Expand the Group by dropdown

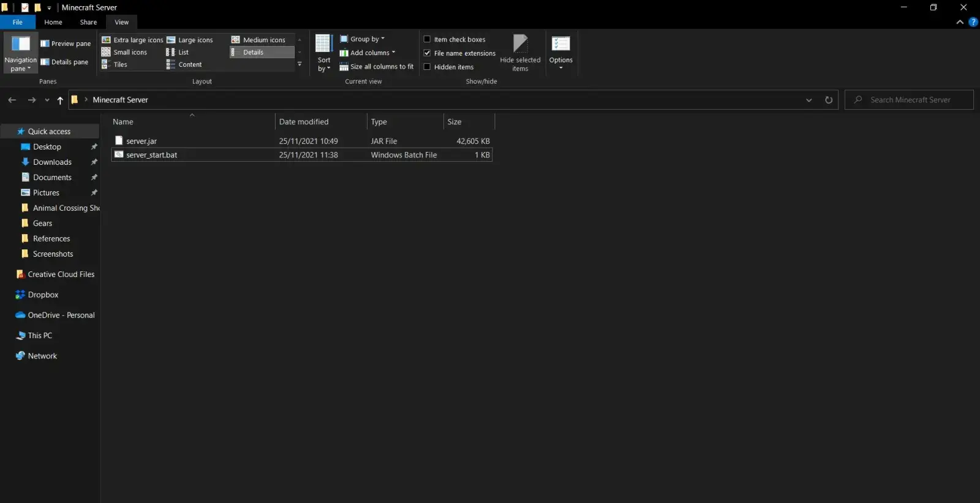363,39
